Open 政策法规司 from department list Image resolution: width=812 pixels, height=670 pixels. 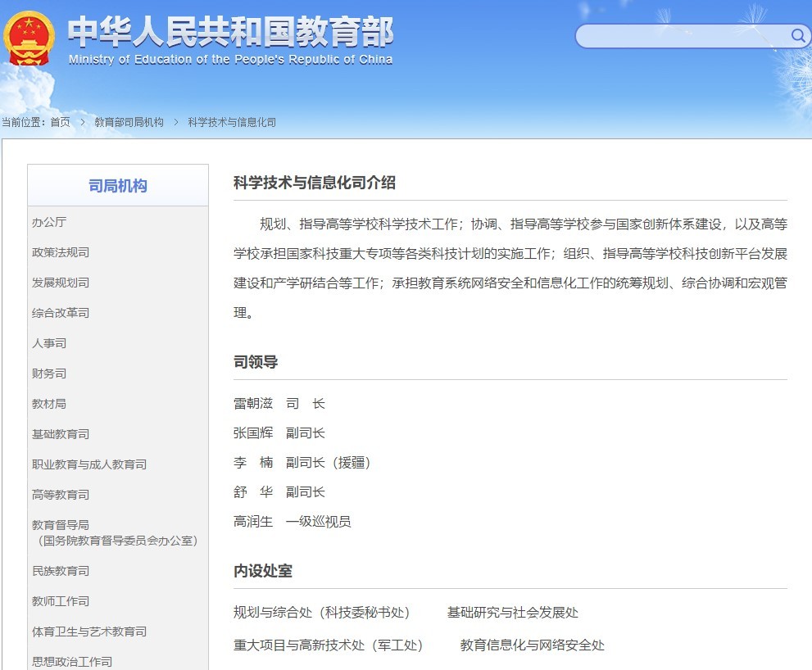pyautogui.click(x=61, y=252)
